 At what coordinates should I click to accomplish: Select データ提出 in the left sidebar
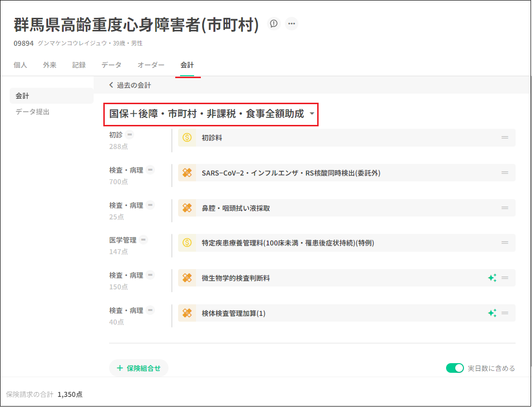click(32, 112)
